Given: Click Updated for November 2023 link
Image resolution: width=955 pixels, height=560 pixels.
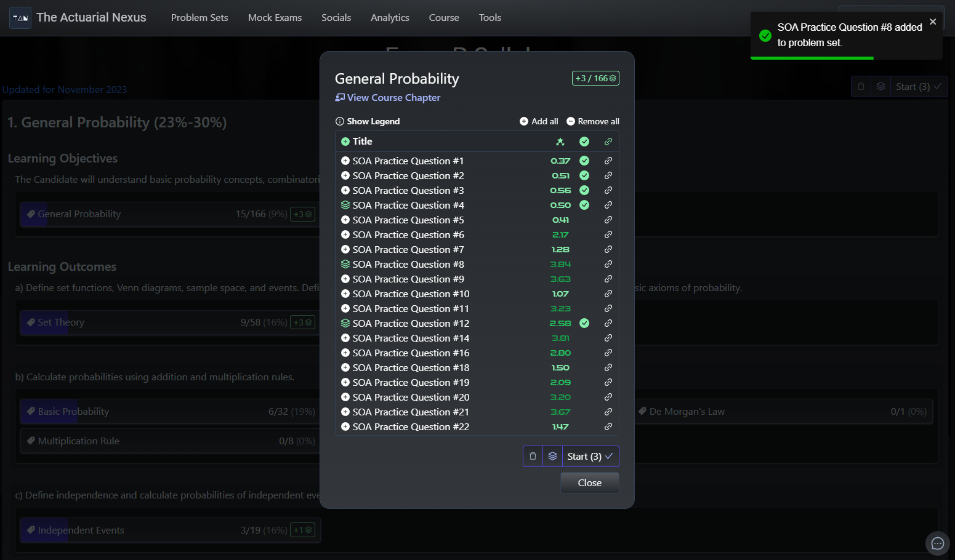Looking at the screenshot, I should click(65, 90).
